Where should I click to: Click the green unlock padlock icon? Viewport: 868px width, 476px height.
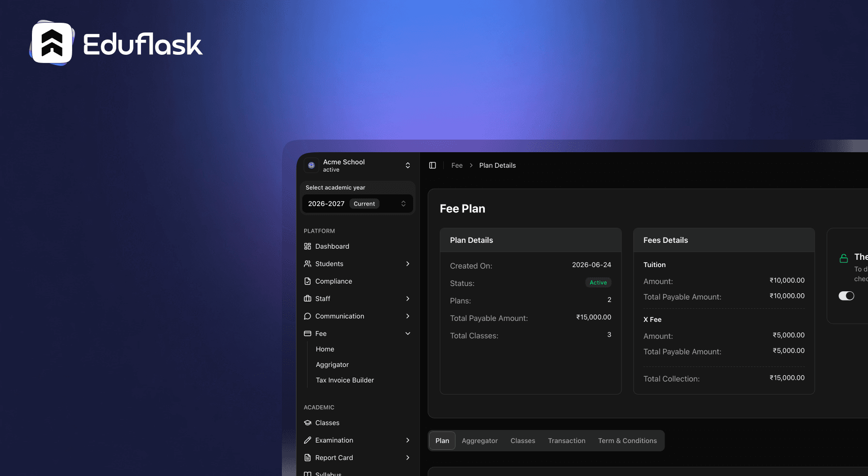point(844,258)
